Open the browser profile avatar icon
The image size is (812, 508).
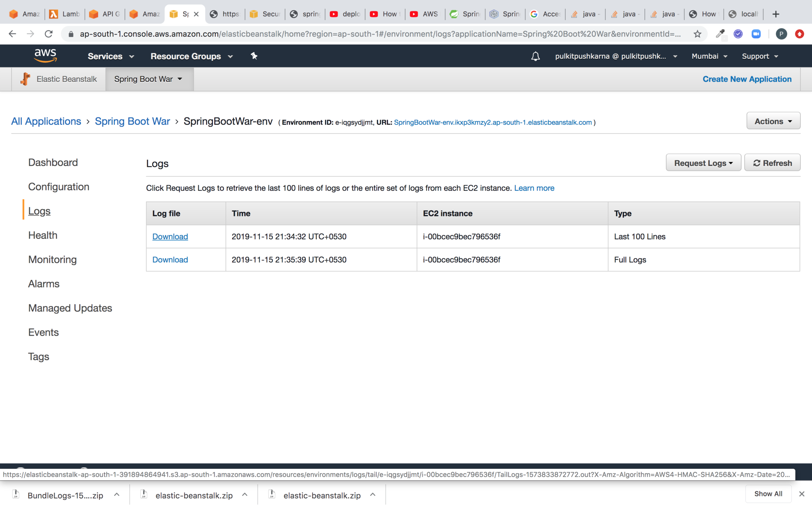[781, 34]
